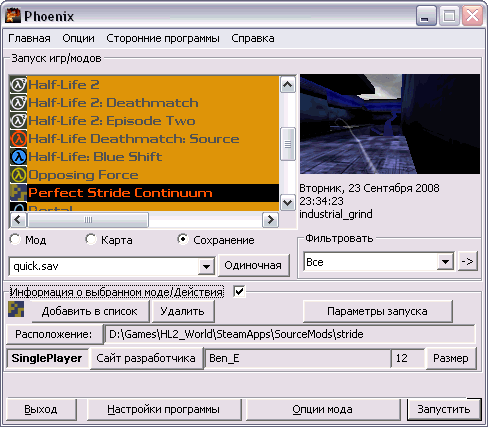Click the horizontal scrollbar thumb of list

pyautogui.click(x=88, y=220)
